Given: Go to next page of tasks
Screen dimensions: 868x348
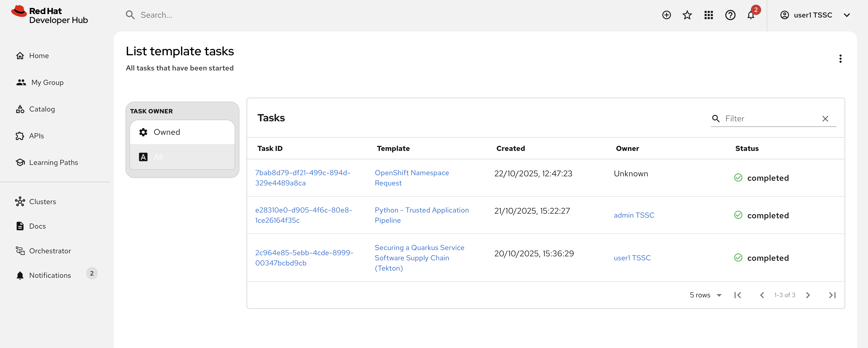Looking at the screenshot, I should 808,295.
